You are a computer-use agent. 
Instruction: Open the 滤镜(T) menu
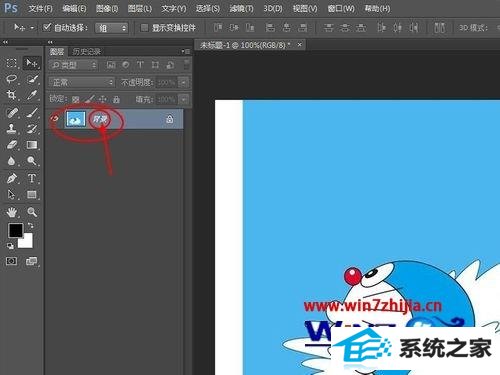(241, 8)
